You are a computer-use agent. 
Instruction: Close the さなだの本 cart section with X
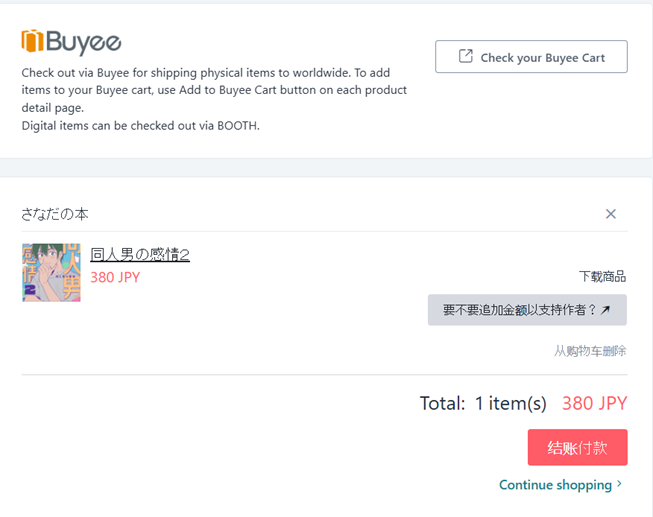(x=610, y=214)
